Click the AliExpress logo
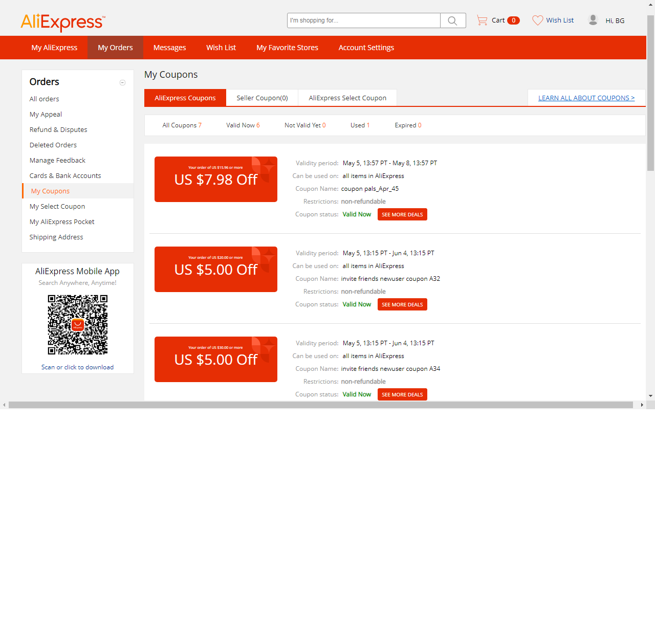The image size is (655, 644). click(63, 22)
